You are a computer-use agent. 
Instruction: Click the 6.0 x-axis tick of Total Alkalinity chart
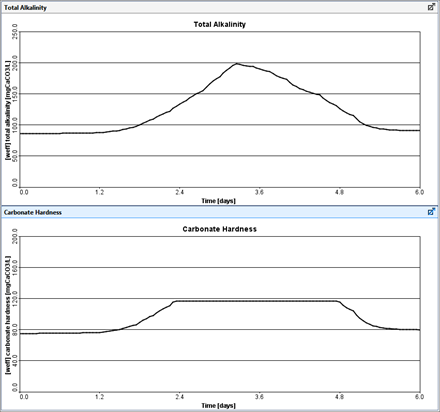(419, 192)
